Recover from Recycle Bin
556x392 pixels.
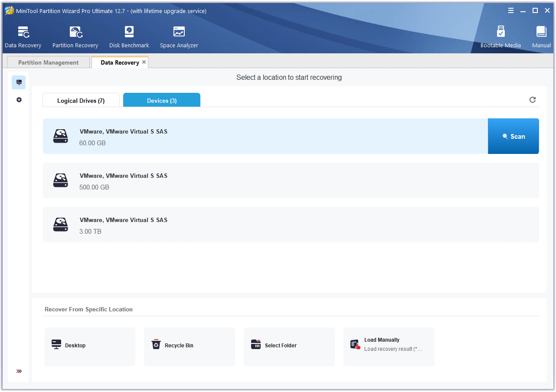[190, 347]
